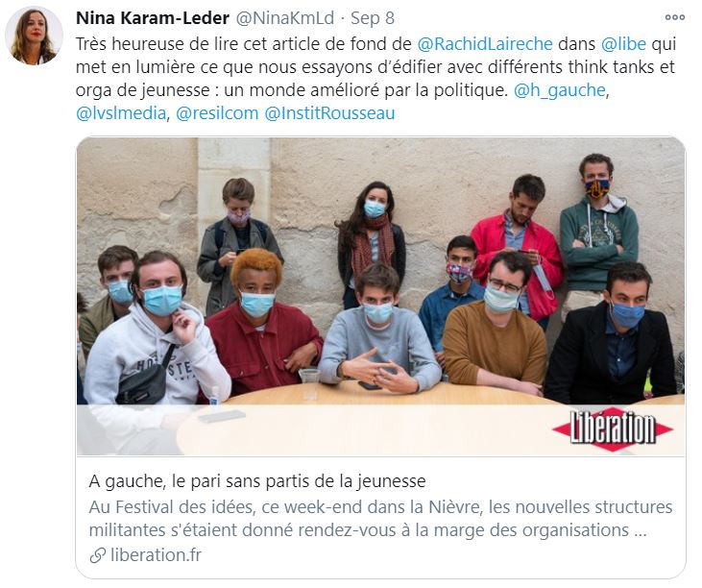The height and width of the screenshot is (588, 702).
Task: Click Nina Karam-Leder's profile avatar
Action: tap(34, 36)
